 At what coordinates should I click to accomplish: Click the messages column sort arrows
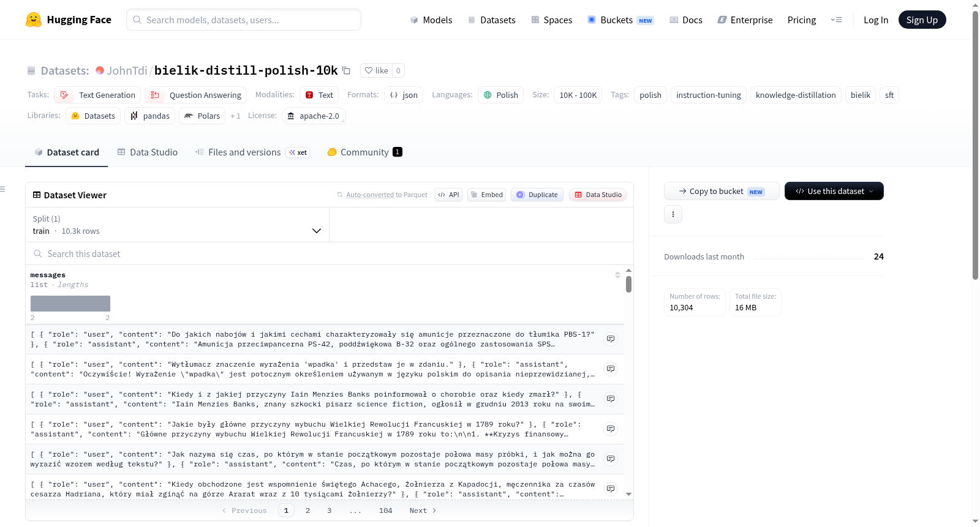(x=617, y=275)
